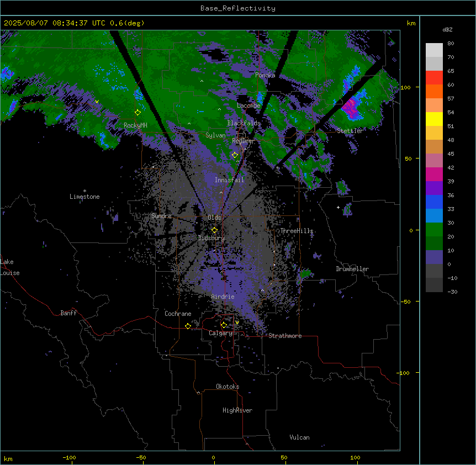The height and width of the screenshot is (465, 476).
Task: Select the Lacombe label
Action: coord(248,105)
